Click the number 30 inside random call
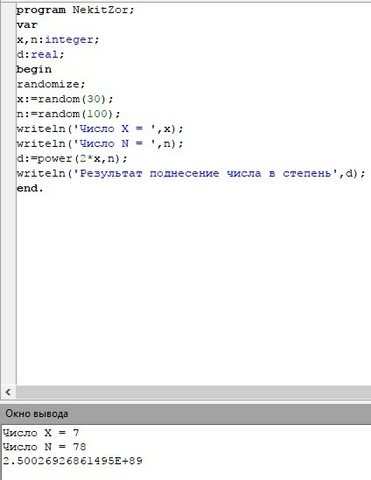Viewport: 371px width, 480px height. pos(94,99)
